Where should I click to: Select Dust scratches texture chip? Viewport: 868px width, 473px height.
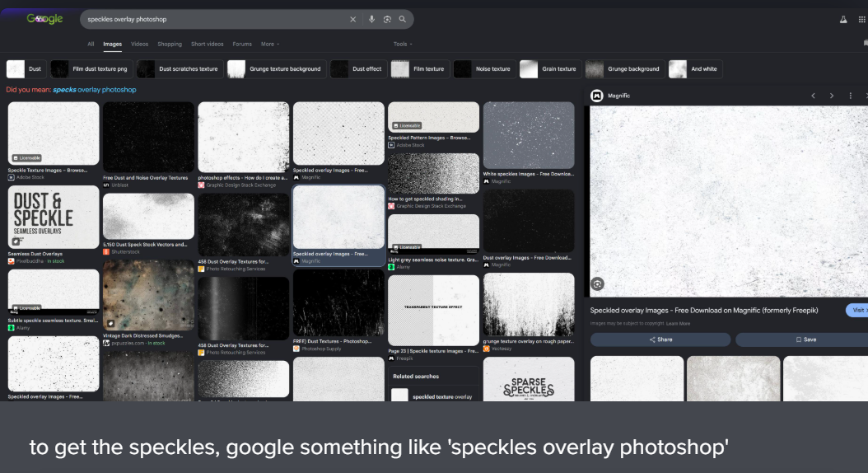click(180, 69)
